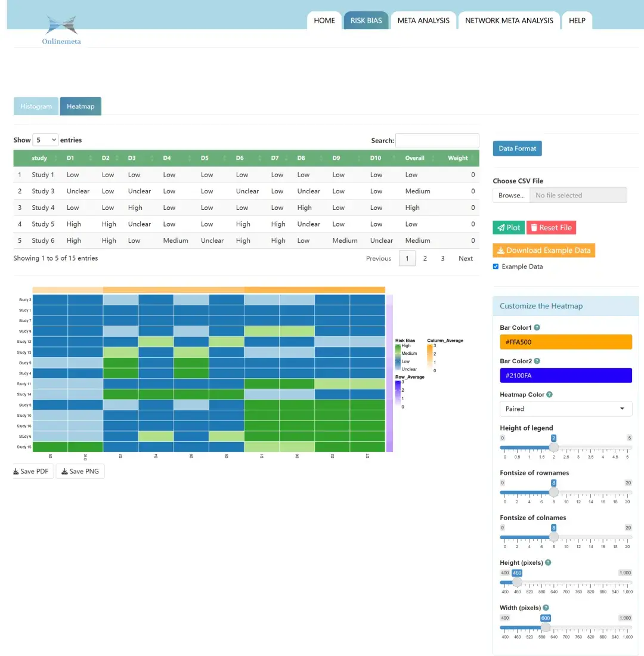Click the green Plot button
Screen dimensions: 644x656
tap(509, 228)
